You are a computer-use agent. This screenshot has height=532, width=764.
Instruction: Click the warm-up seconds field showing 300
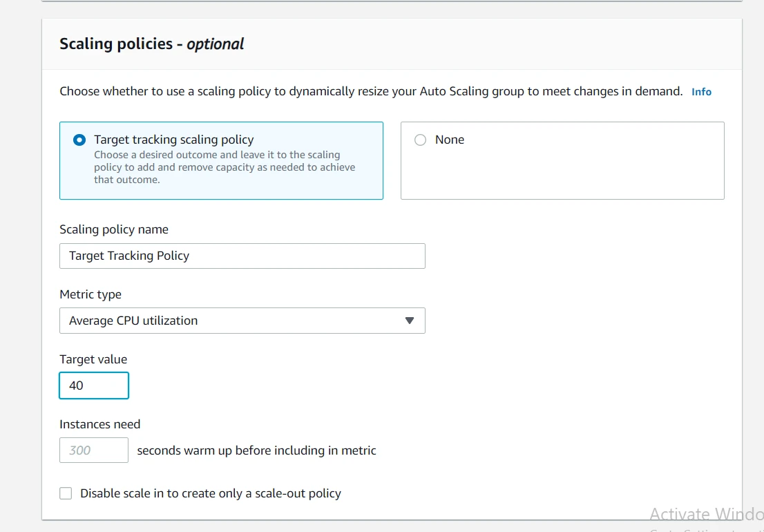(93, 450)
